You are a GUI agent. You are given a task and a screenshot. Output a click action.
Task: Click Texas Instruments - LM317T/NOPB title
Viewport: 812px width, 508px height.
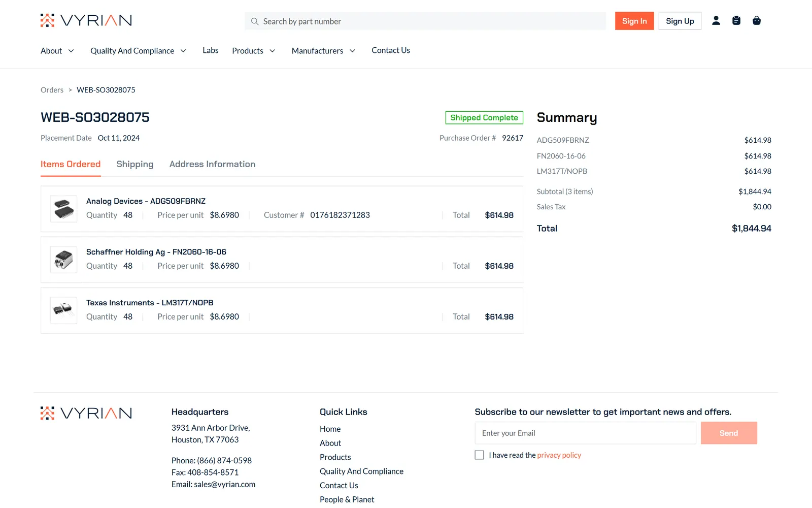pyautogui.click(x=150, y=303)
